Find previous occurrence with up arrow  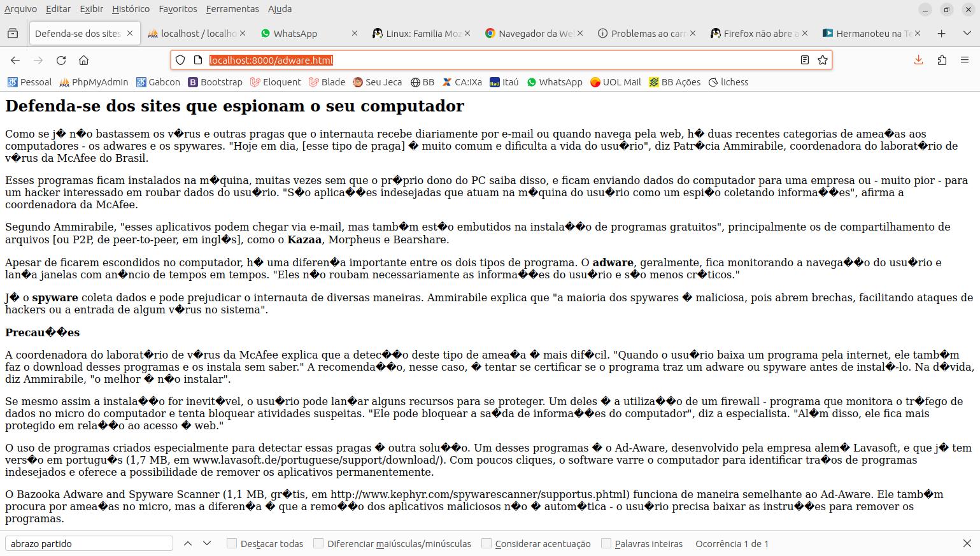tap(188, 543)
